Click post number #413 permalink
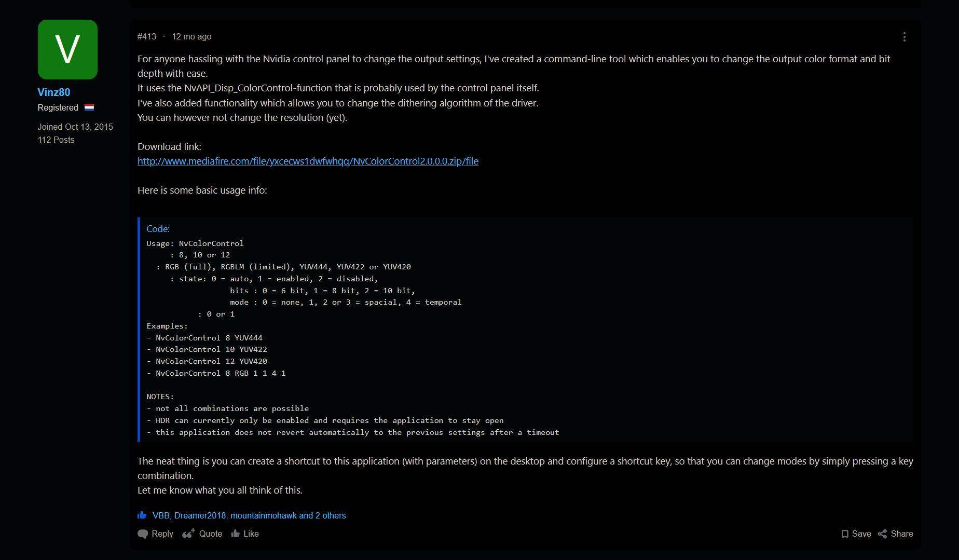The width and height of the screenshot is (959, 560). point(147,37)
